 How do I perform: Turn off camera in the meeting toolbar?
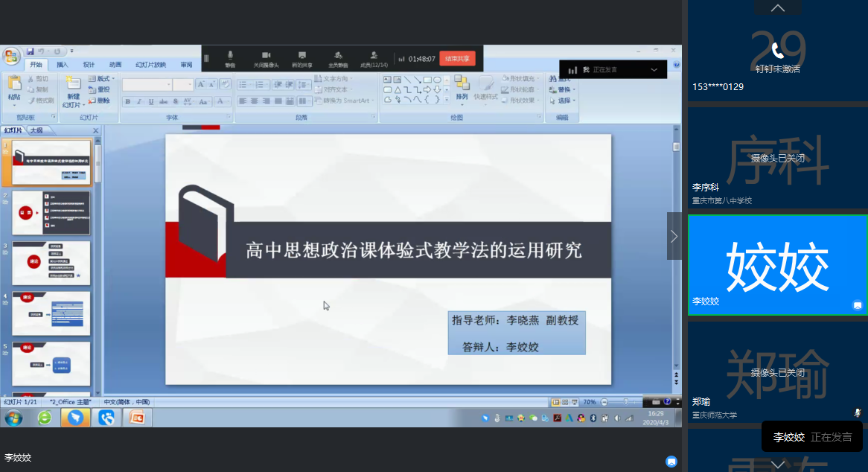click(266, 58)
